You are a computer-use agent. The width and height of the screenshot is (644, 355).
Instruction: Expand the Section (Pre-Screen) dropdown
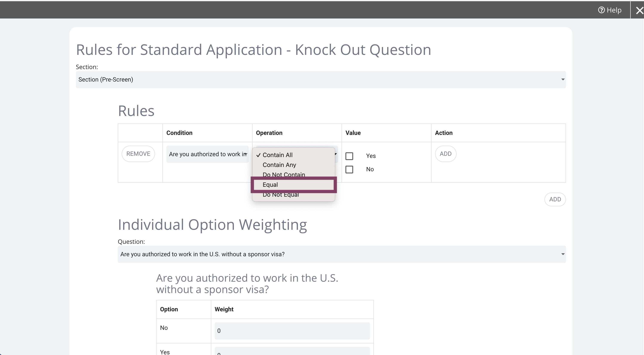(321, 80)
